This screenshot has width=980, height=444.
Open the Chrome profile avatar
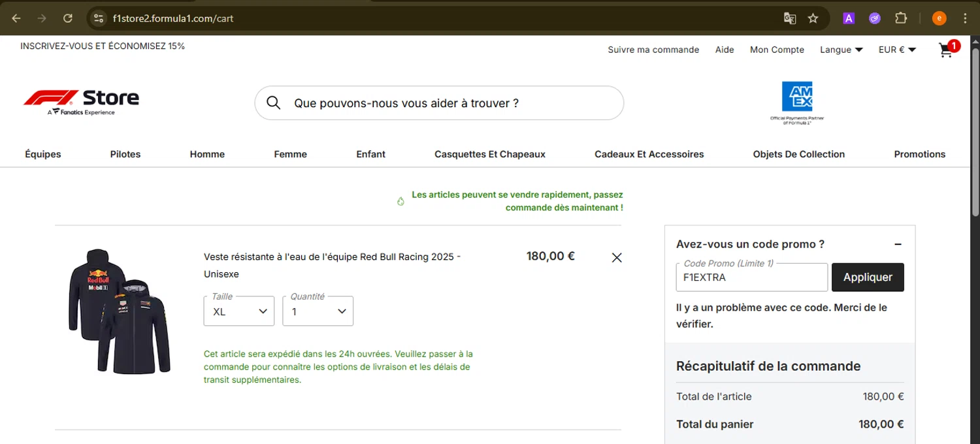click(939, 18)
